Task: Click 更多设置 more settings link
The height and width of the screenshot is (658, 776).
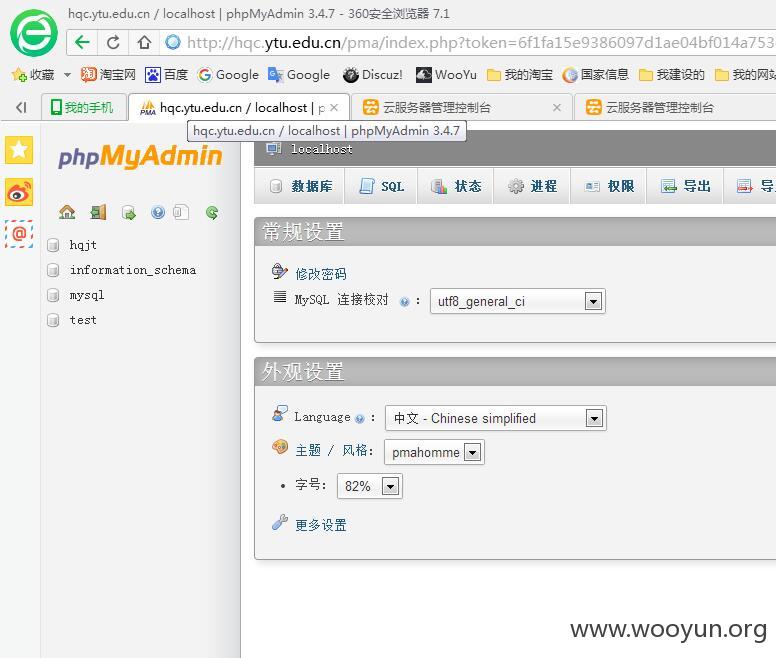Action: coord(321,525)
